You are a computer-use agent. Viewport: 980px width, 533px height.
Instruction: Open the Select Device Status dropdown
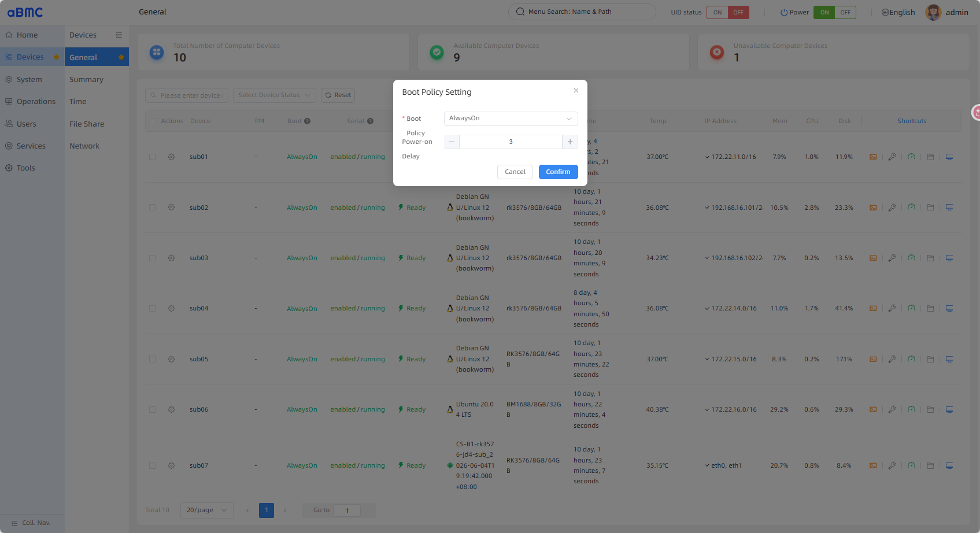click(x=275, y=95)
